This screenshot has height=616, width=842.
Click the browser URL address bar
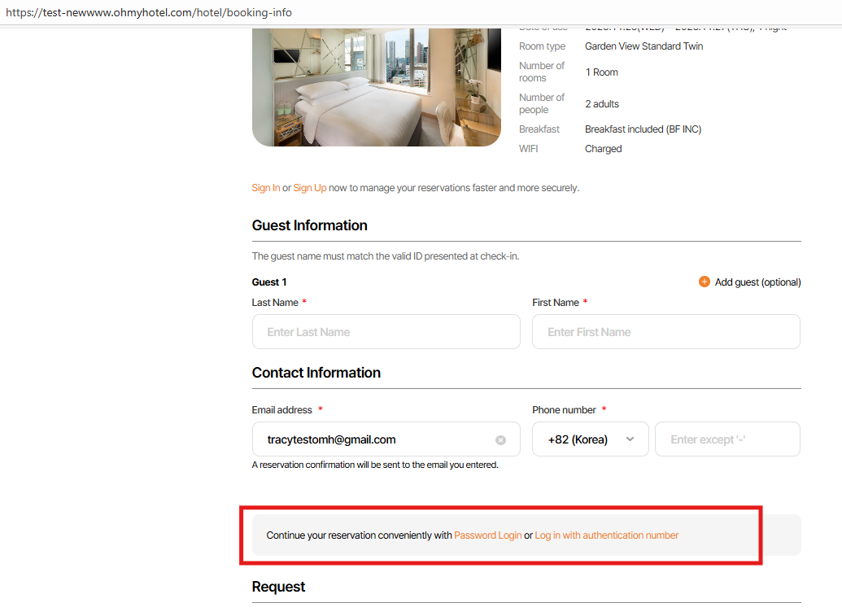click(421, 12)
